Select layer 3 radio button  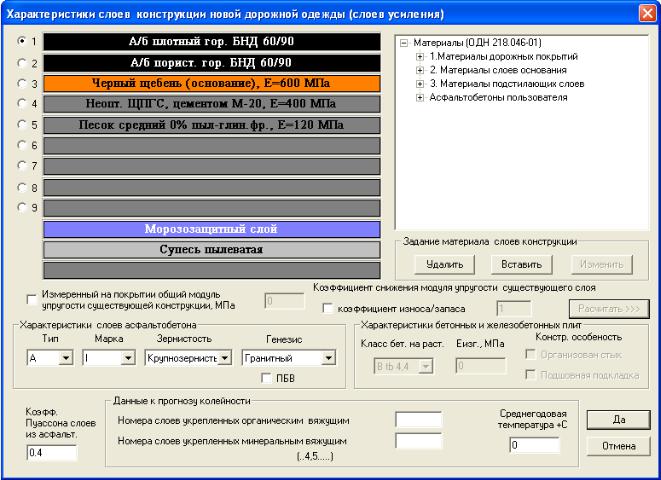21,83
